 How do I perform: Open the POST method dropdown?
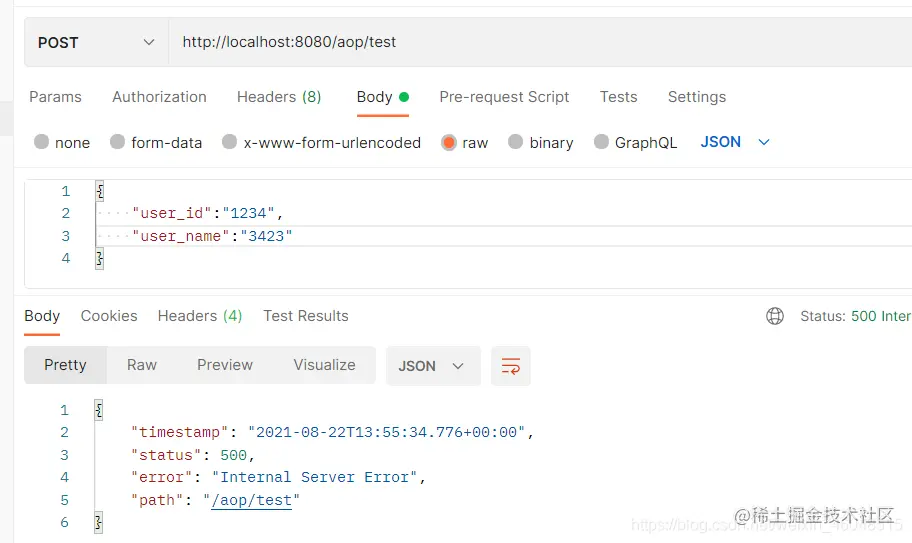[x=97, y=42]
